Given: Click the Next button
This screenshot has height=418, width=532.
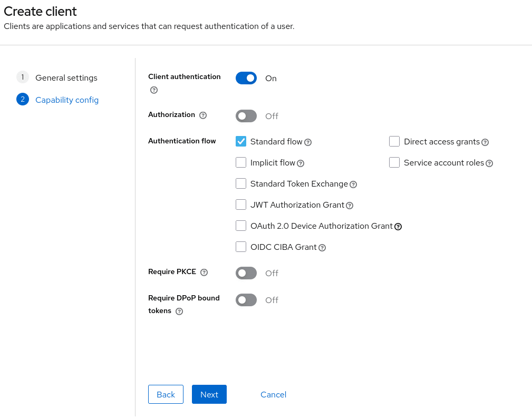Looking at the screenshot, I should click(x=209, y=394).
